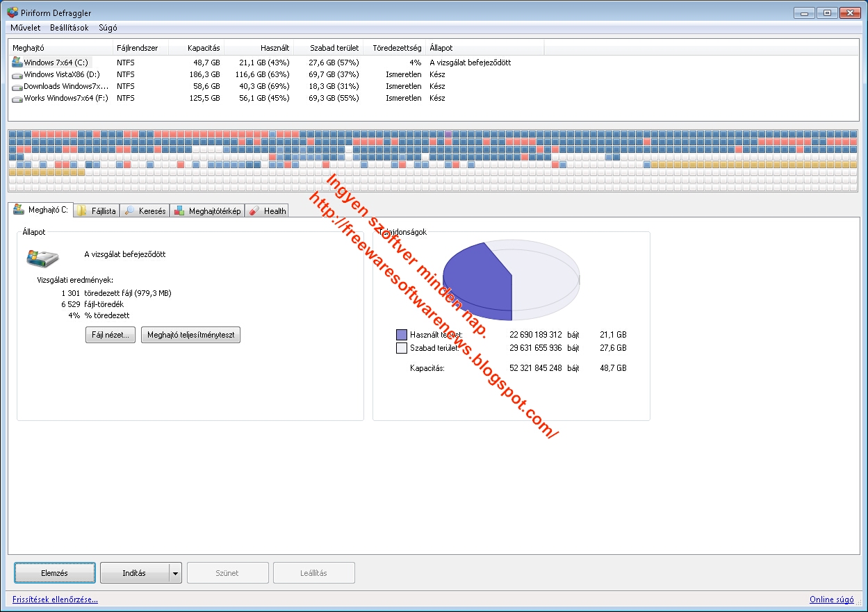Click the 22 690 189 312 bájt value
The width and height of the screenshot is (868, 612).
pos(544,335)
